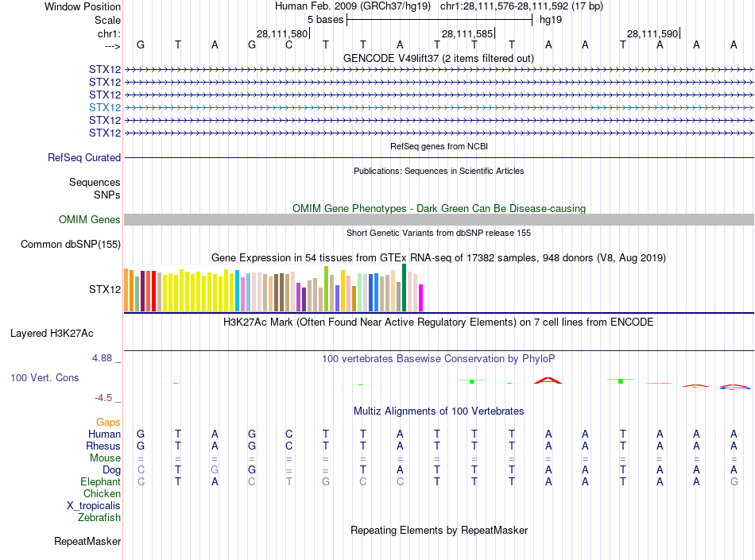The width and height of the screenshot is (755, 560).
Task: Open the Repeating Elements by RepeatMasker title
Action: click(x=439, y=531)
